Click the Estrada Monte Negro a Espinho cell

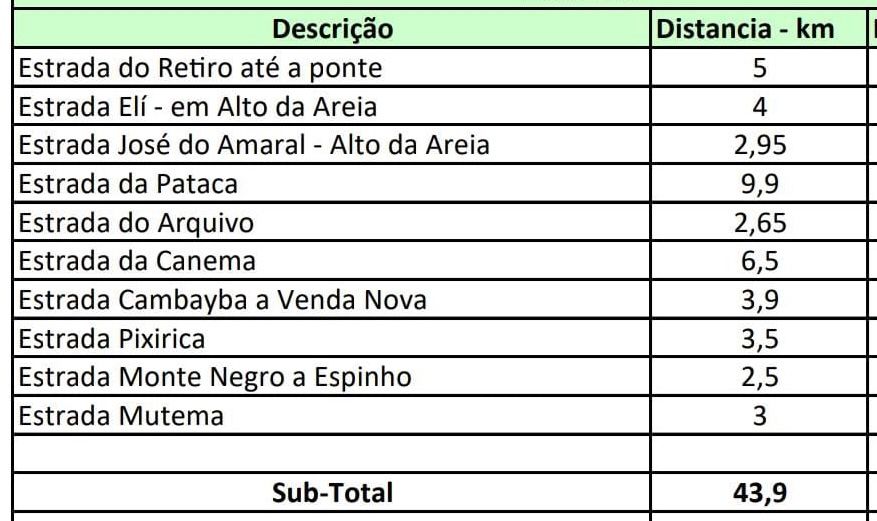(332, 376)
